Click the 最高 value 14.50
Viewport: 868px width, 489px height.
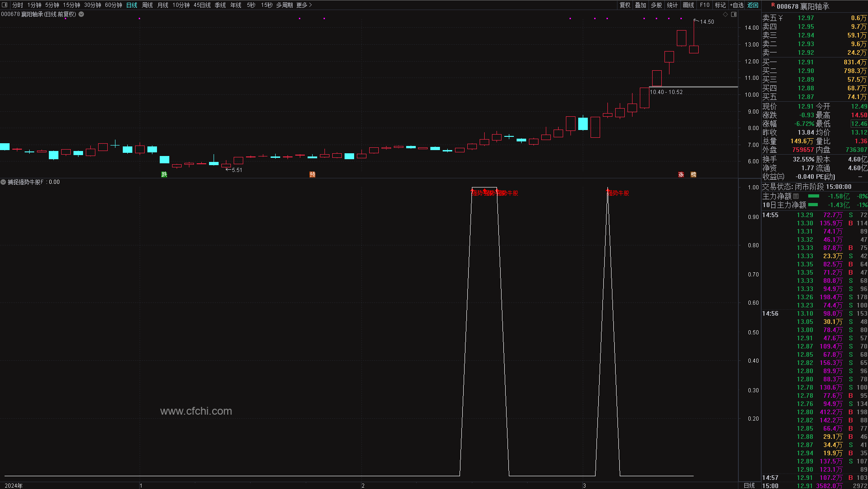coord(859,115)
